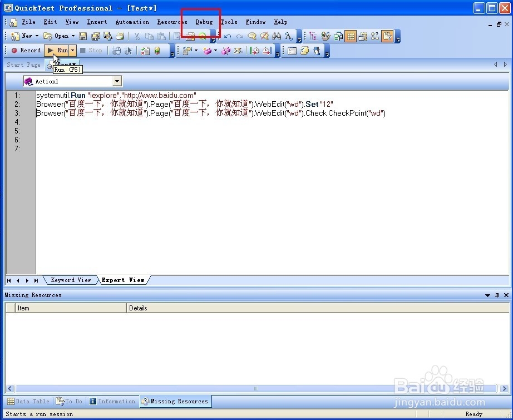This screenshot has height=420, width=513.
Task: Click the Replace text icon
Action: click(x=289, y=36)
